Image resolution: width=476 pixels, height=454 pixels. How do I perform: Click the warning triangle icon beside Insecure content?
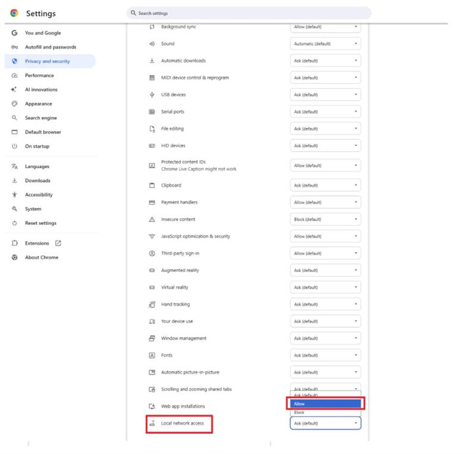click(x=152, y=219)
